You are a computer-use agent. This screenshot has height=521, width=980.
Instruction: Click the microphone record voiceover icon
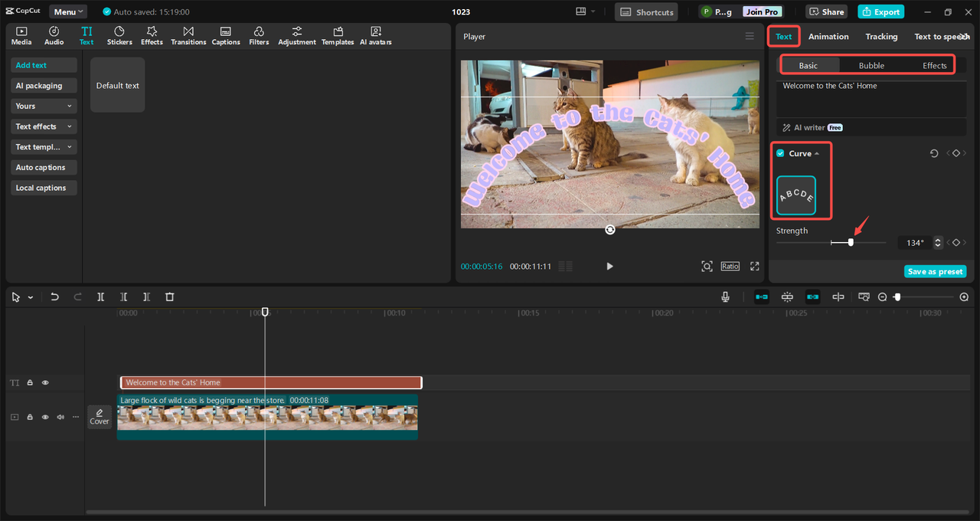point(725,297)
